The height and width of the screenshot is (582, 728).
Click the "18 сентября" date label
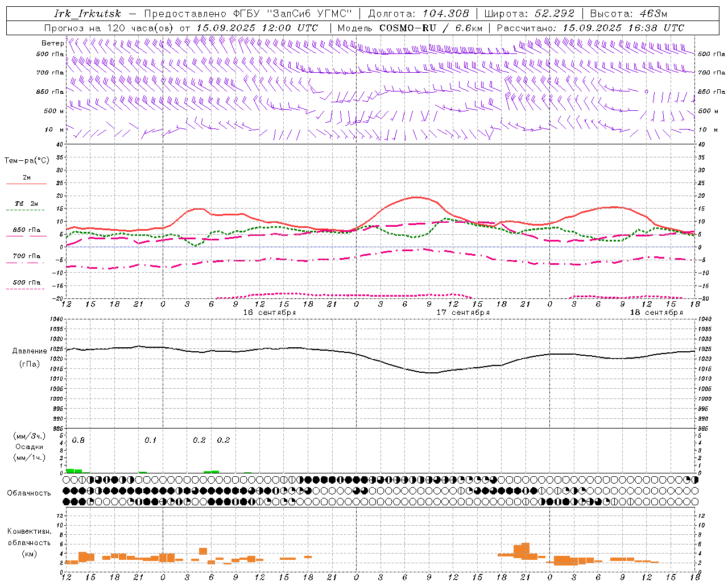[656, 313]
